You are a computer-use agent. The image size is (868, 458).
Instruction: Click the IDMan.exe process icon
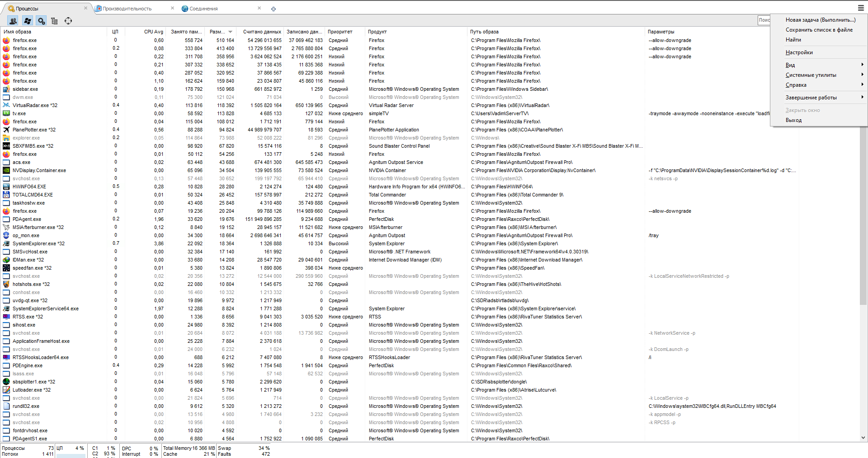6,260
